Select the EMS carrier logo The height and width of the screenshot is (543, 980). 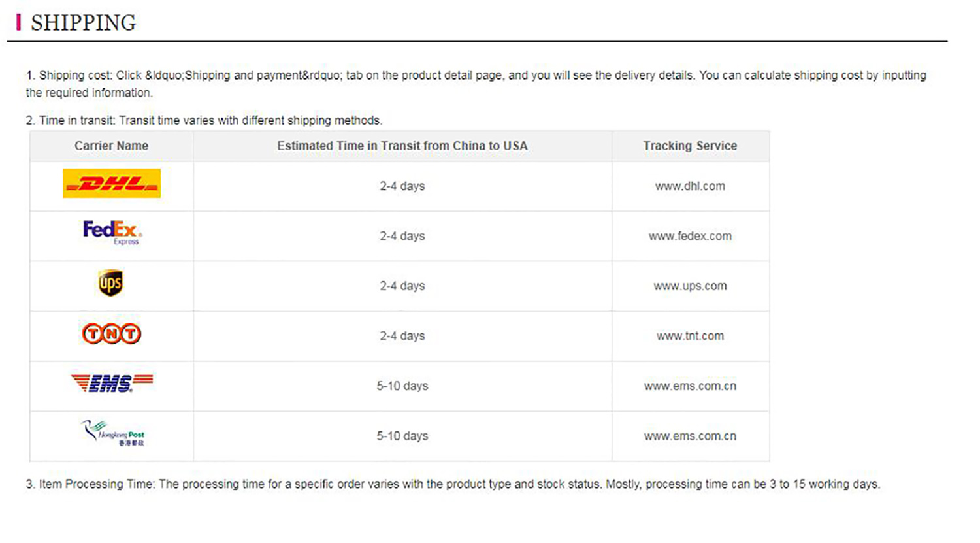click(x=112, y=383)
